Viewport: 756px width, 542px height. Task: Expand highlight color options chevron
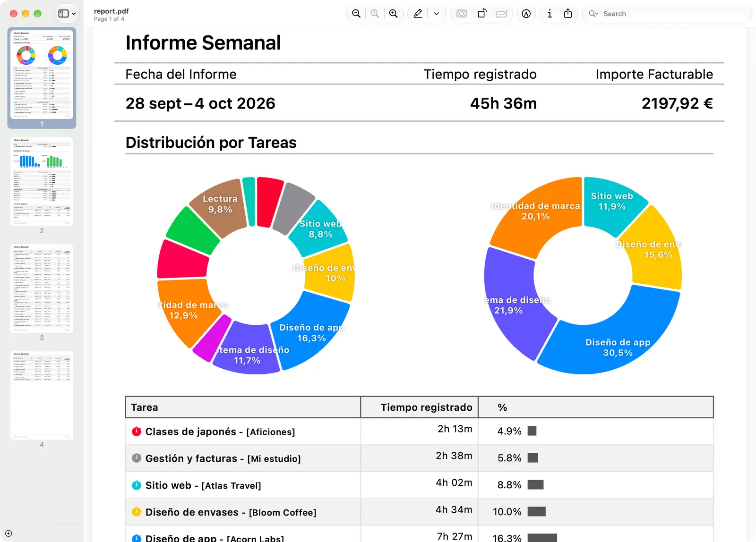[x=437, y=14]
